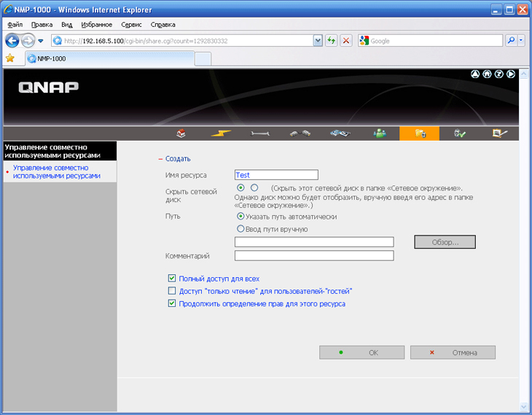Open address bar URL history dropdown
Image resolution: width=532 pixels, height=415 pixels.
(x=318, y=41)
